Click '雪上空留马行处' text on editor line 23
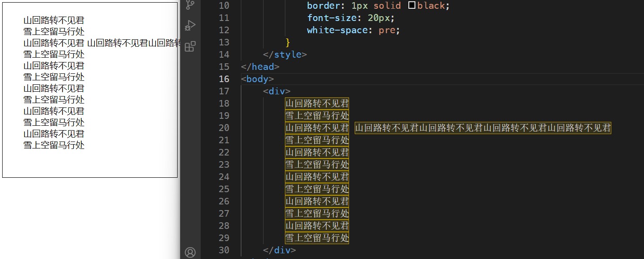Image resolution: width=644 pixels, height=259 pixels. click(x=317, y=165)
